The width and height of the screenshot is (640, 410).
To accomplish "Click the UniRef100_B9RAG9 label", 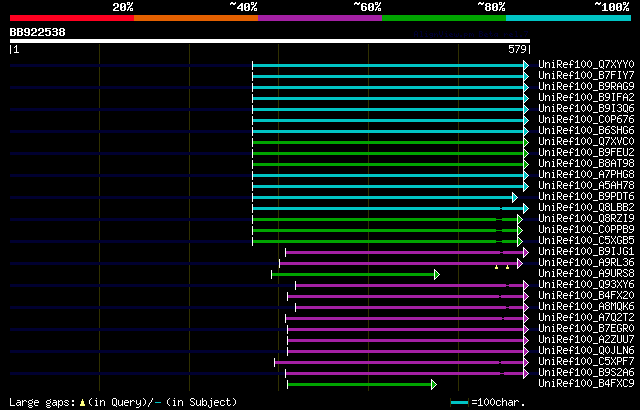I will coord(586,87).
